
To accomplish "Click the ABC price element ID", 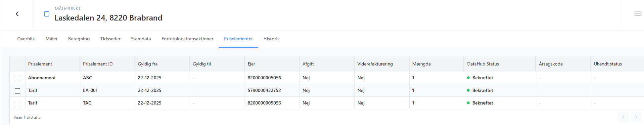I will coord(87,78).
